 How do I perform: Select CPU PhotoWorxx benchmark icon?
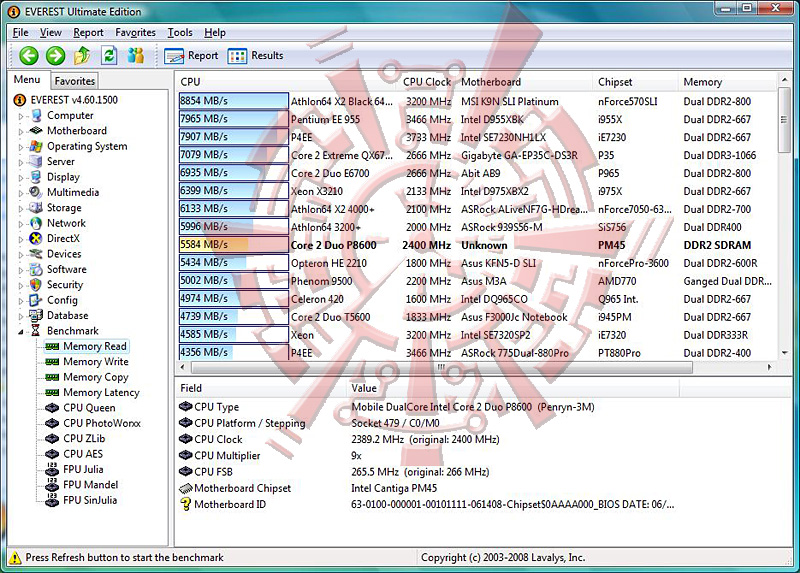[x=52, y=423]
